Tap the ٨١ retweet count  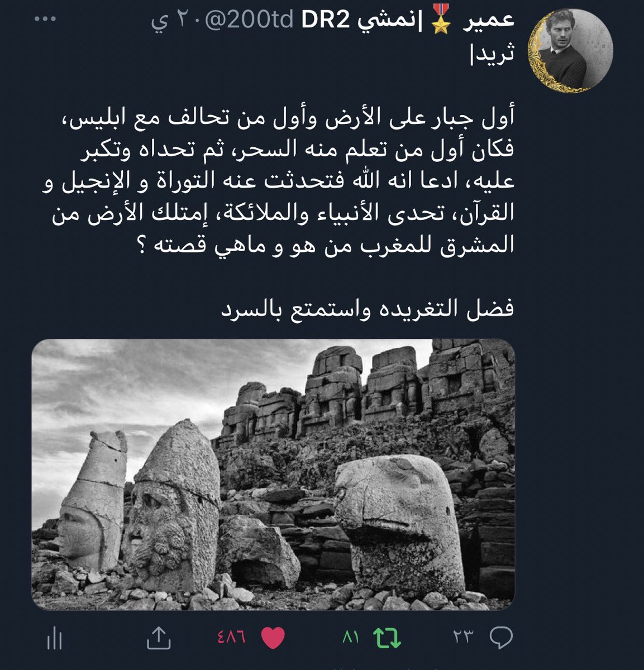tap(350, 638)
